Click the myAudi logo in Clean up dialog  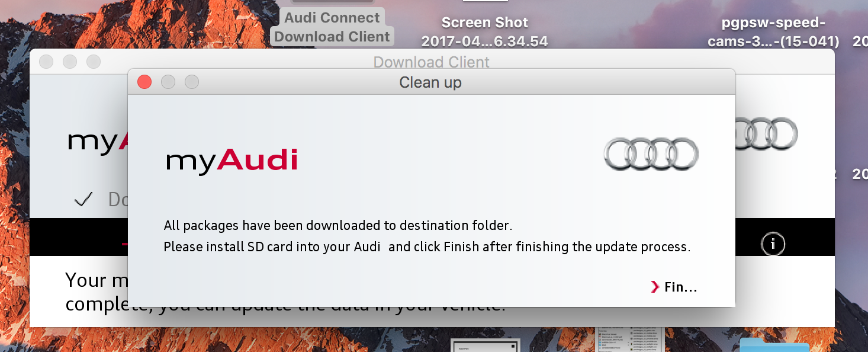[232, 160]
